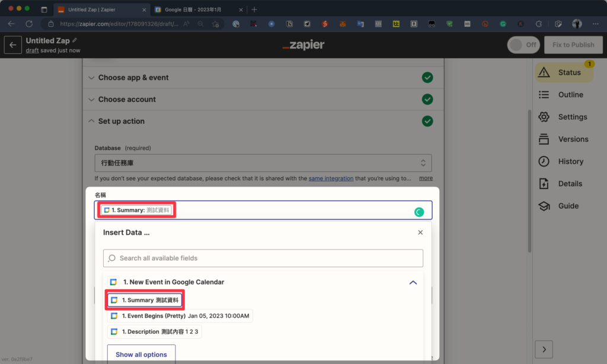This screenshot has width=607, height=364.
Task: Click the 1. Summary pill in 名稱 field
Action: [137, 210]
